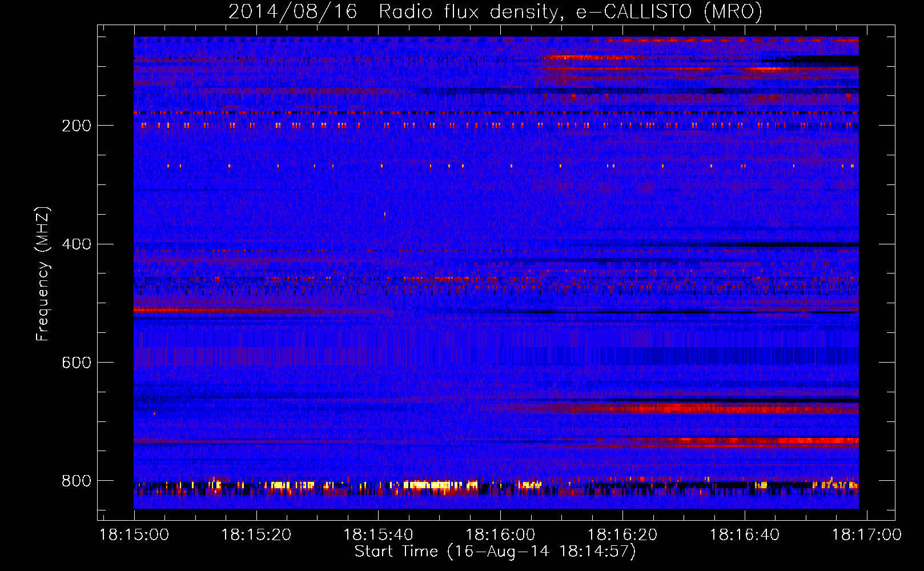Click the '200' frequency tick label

point(76,126)
